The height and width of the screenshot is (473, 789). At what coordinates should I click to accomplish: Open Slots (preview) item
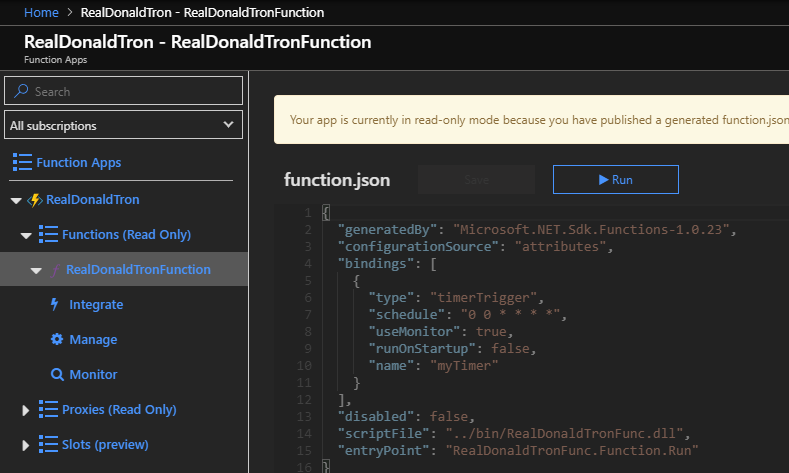click(x=105, y=445)
